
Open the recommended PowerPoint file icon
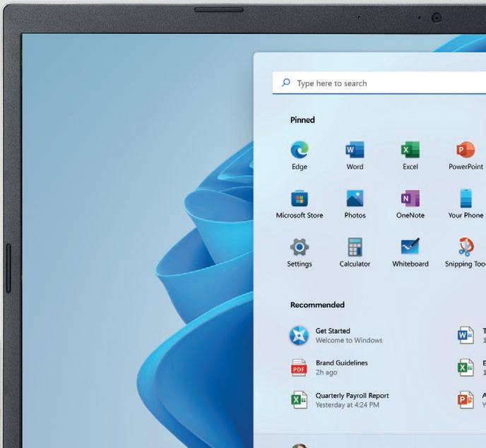[x=466, y=400]
